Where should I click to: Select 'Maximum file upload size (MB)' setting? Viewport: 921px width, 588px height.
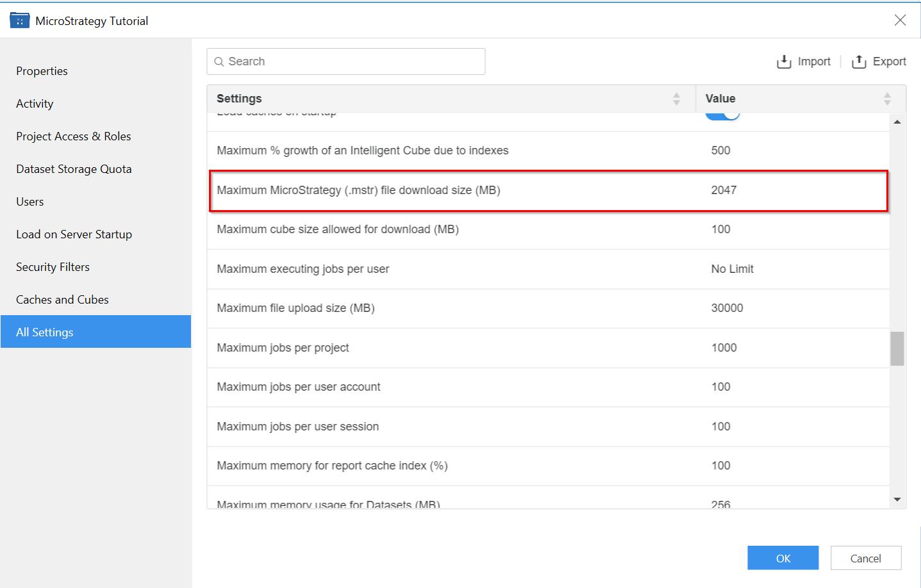coord(295,308)
